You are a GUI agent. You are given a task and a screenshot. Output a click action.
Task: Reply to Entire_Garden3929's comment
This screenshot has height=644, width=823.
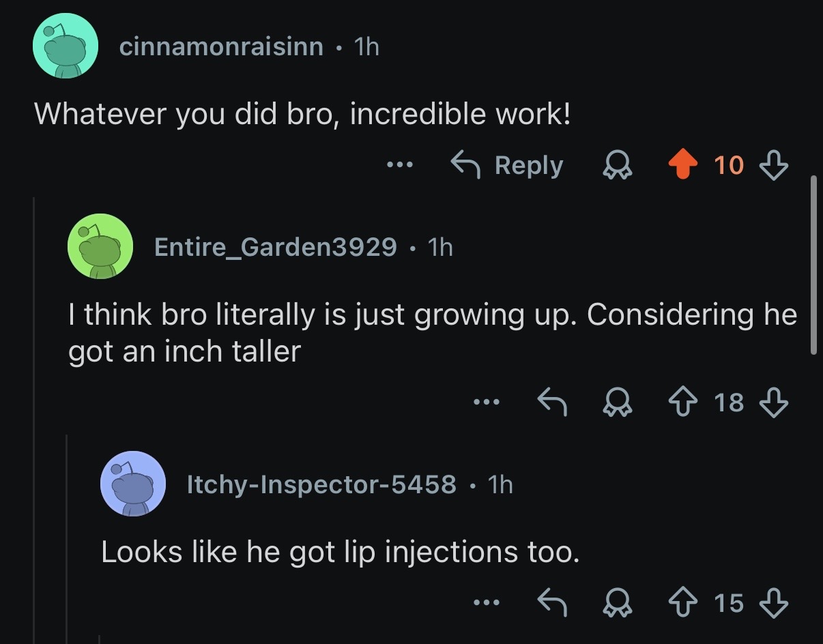552,402
